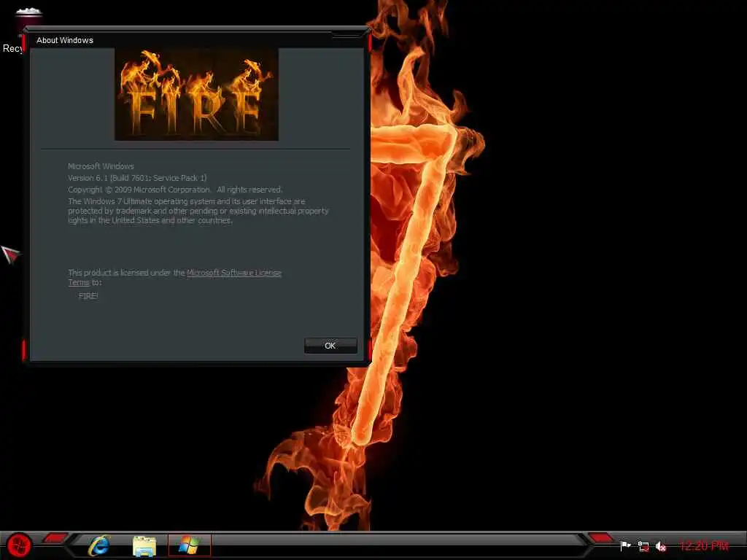Open Windows Explorer folder icon on taskbar
The image size is (747, 560).
144,545
